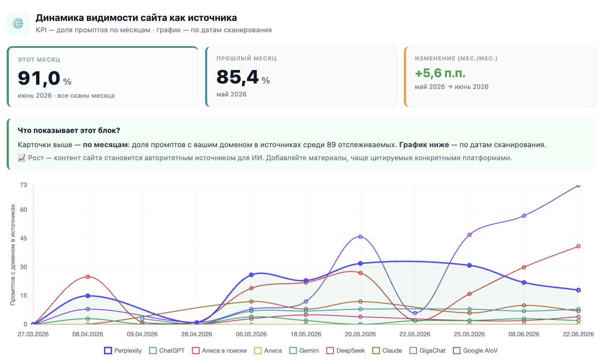The image size is (604, 364).
Task: Click the "08.06.2026" date on the x-axis
Action: [x=524, y=334]
